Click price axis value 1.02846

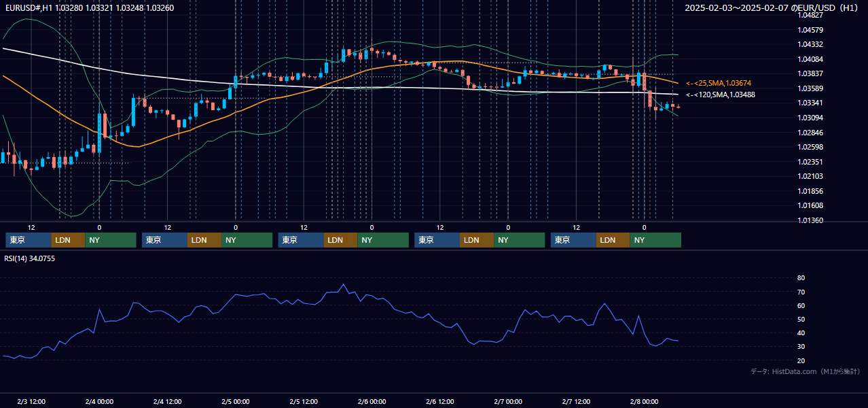[810, 133]
